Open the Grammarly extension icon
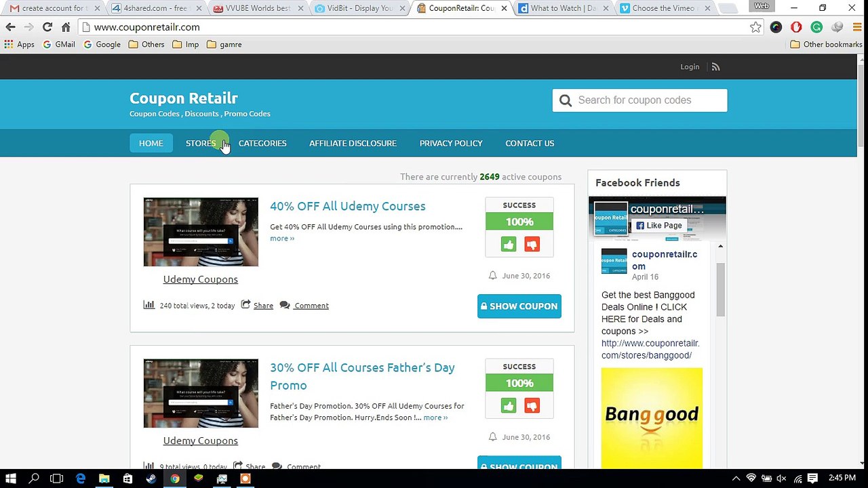This screenshot has height=488, width=868. pos(816,27)
